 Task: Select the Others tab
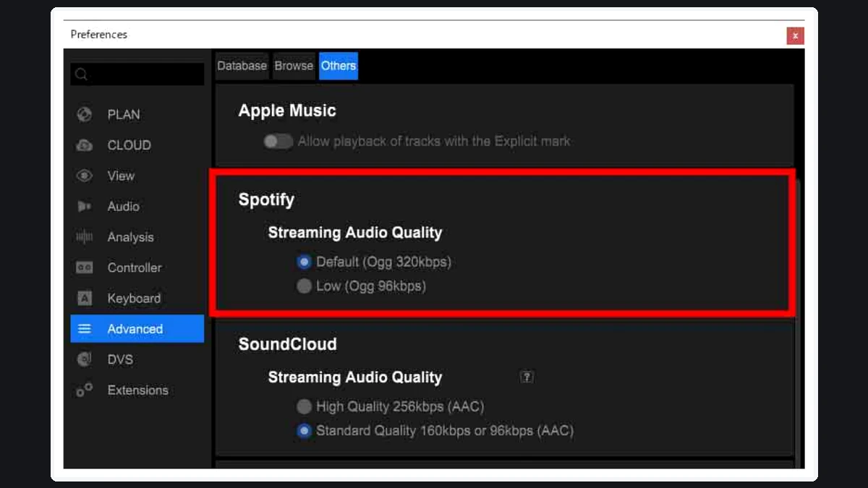click(339, 66)
